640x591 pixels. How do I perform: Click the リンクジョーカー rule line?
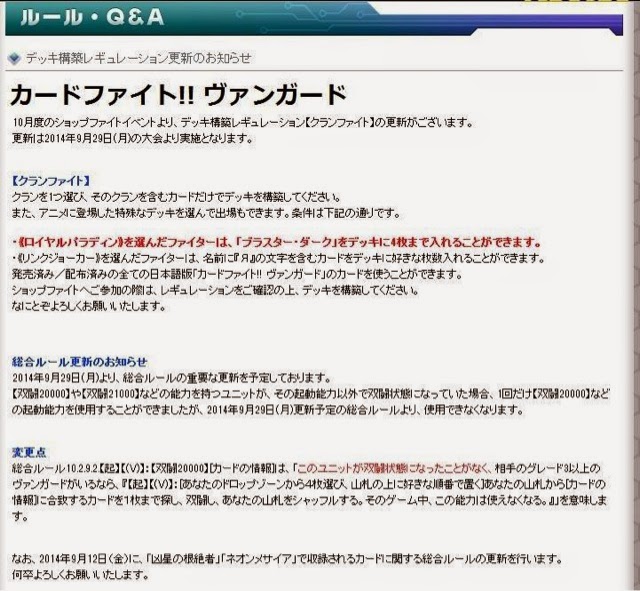point(278,258)
